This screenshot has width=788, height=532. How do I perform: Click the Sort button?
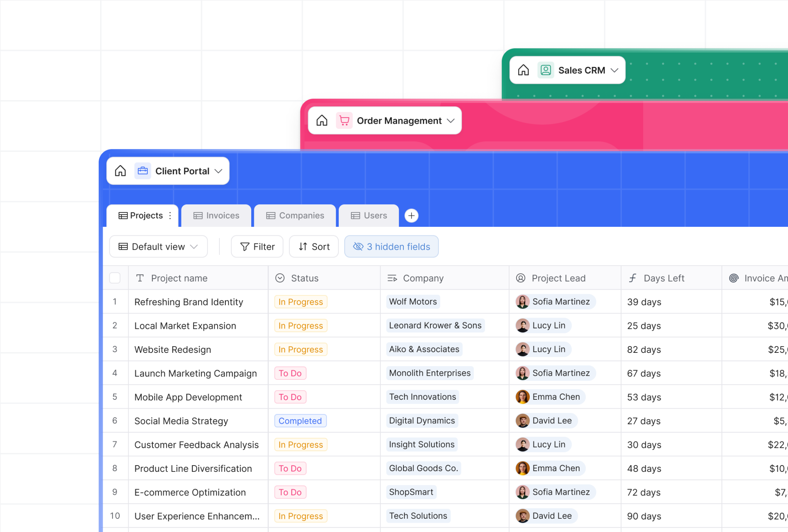[314, 246]
